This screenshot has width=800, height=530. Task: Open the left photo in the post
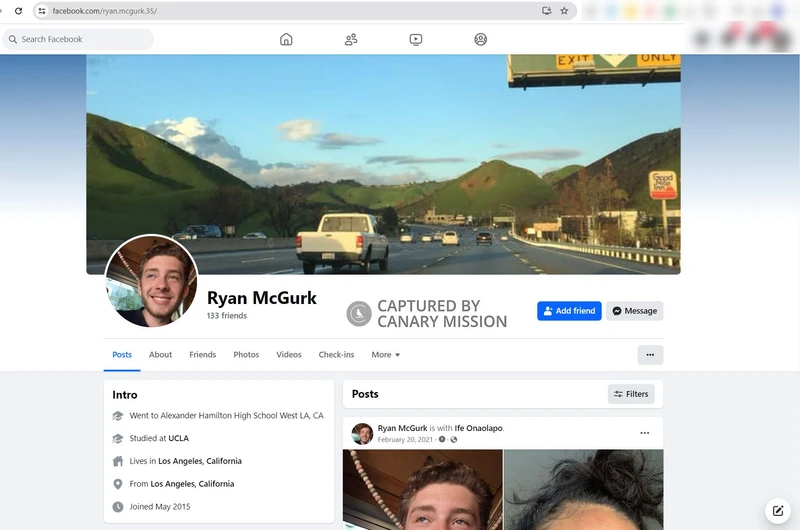click(423, 490)
